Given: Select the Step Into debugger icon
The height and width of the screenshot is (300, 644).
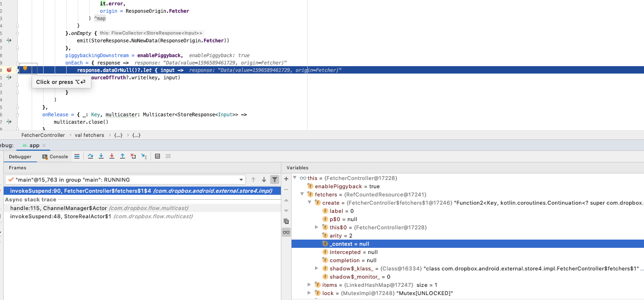Looking at the screenshot, I should [101, 156].
